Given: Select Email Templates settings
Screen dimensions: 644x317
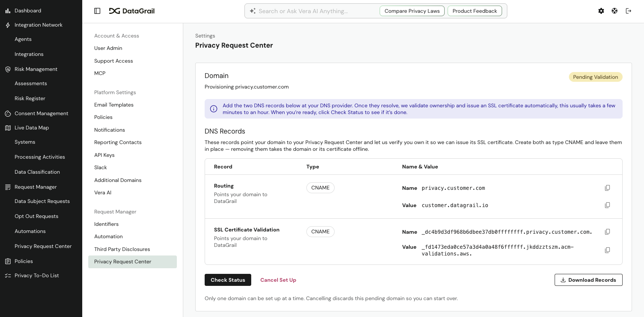Looking at the screenshot, I should point(114,105).
